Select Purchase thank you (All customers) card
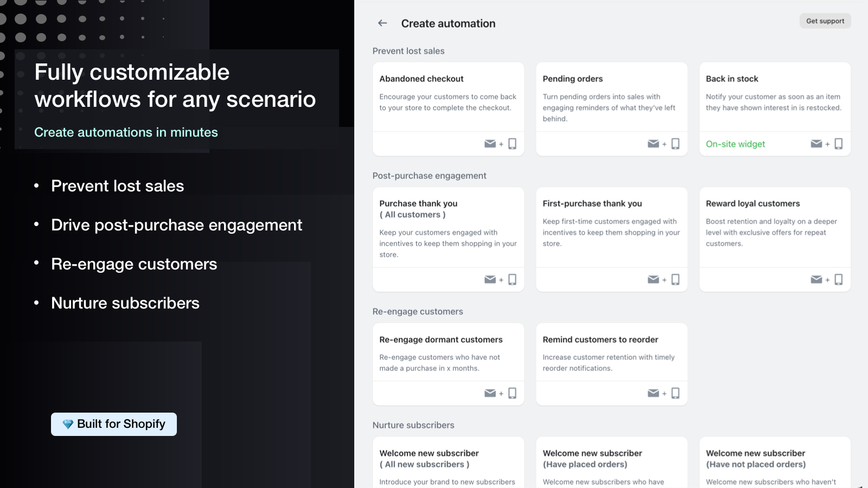Viewport: 868px width, 488px height. point(448,239)
